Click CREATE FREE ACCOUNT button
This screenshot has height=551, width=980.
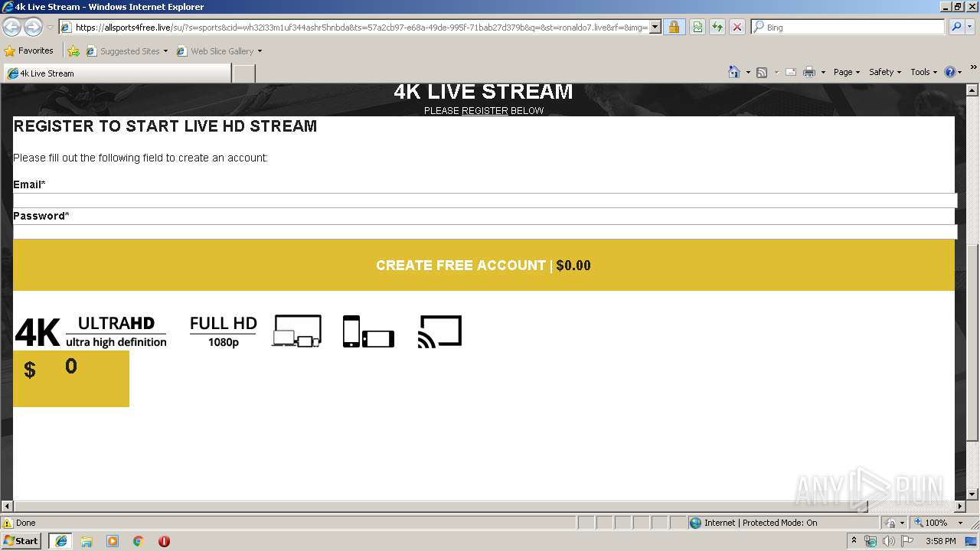coord(484,266)
